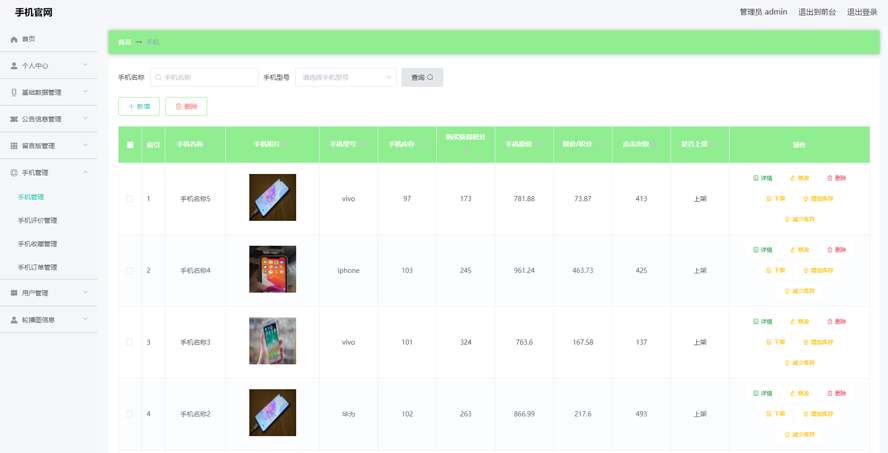
Task: Click 减少库存 icon in row 2
Action: [787, 291]
